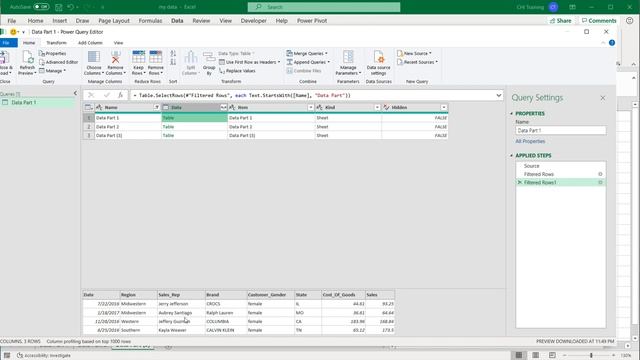Select row number 1 header
The image size is (640, 360).
(89, 118)
